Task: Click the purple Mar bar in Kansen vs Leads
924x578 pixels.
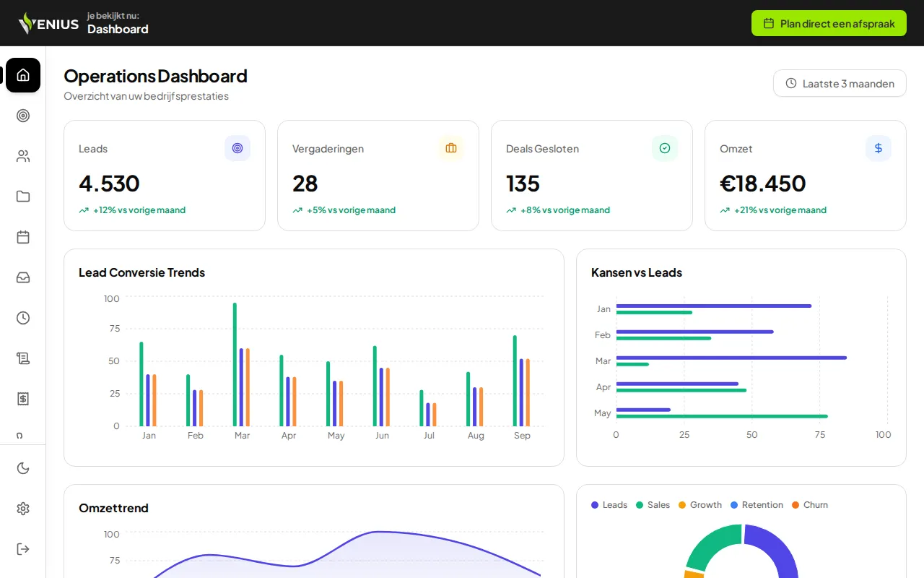Action: click(x=731, y=358)
